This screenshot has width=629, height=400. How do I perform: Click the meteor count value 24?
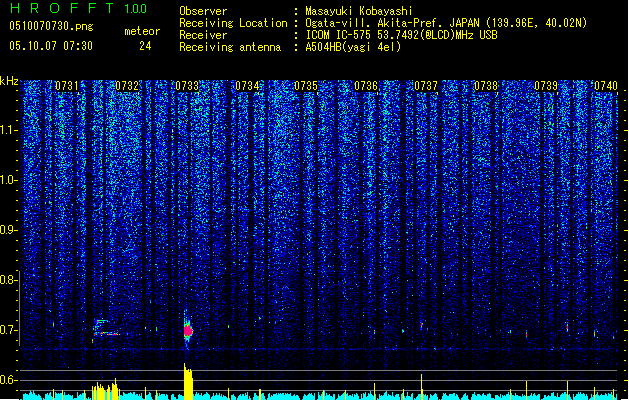tap(145, 46)
